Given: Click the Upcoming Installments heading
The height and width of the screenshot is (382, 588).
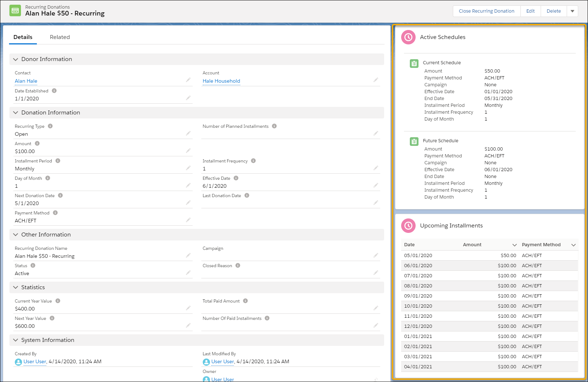Looking at the screenshot, I should [x=451, y=226].
